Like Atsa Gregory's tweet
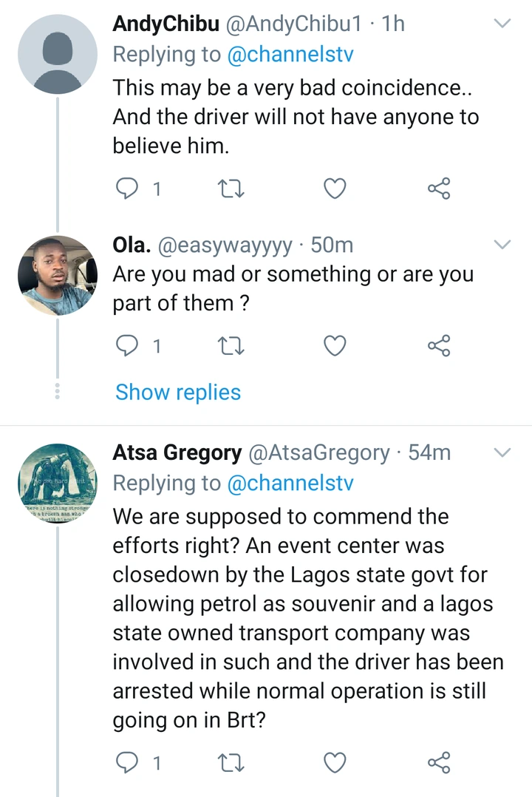Screen dimensions: 532x797 pos(335,762)
